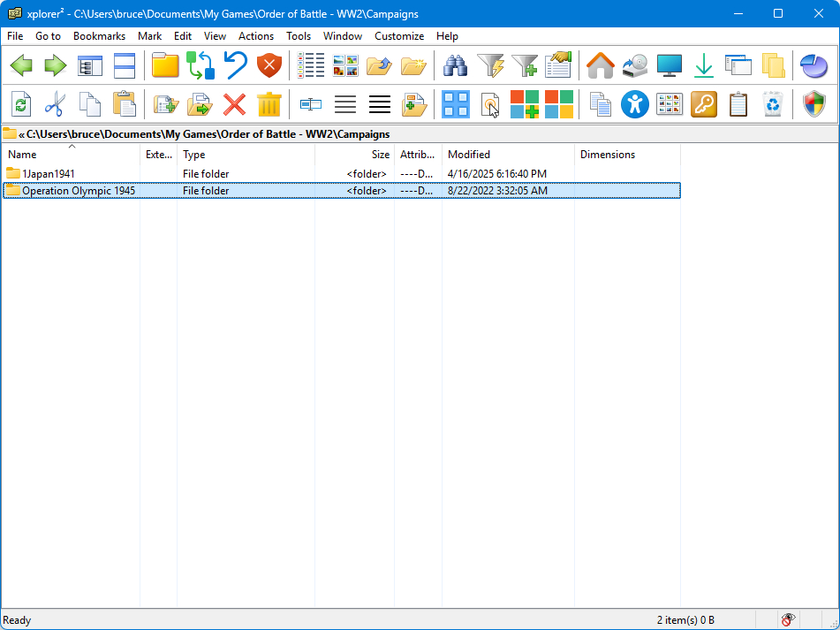Go to home folder icon
Image resolution: width=840 pixels, height=630 pixels.
click(600, 65)
